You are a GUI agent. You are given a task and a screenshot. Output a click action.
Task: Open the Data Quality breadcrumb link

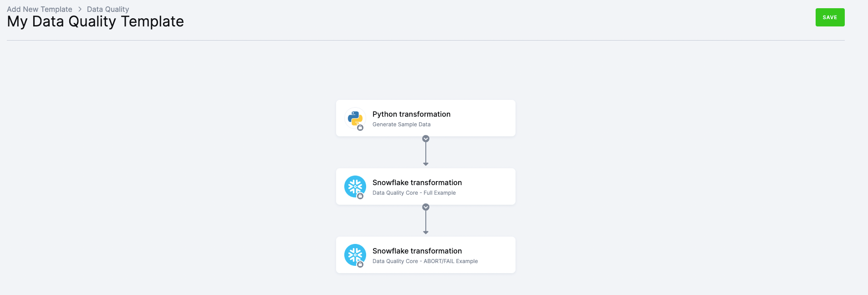point(107,9)
